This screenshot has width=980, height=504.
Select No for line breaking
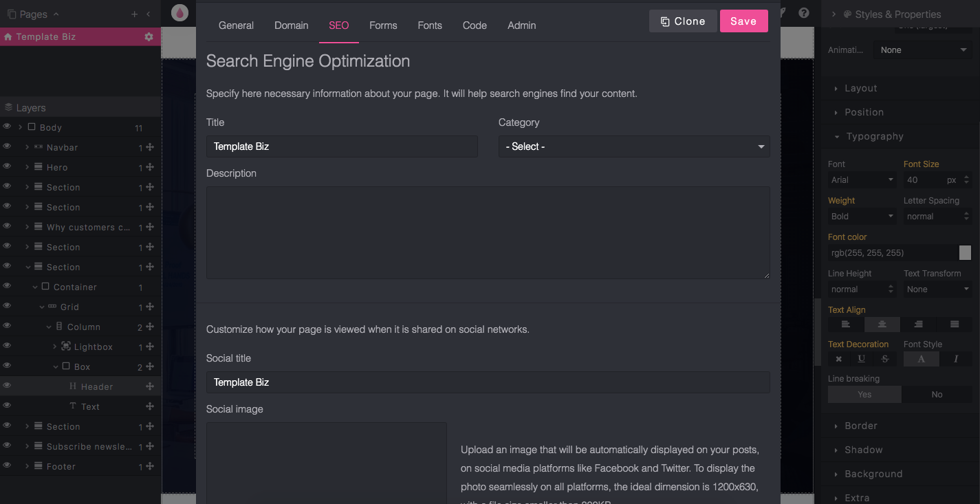coord(937,395)
